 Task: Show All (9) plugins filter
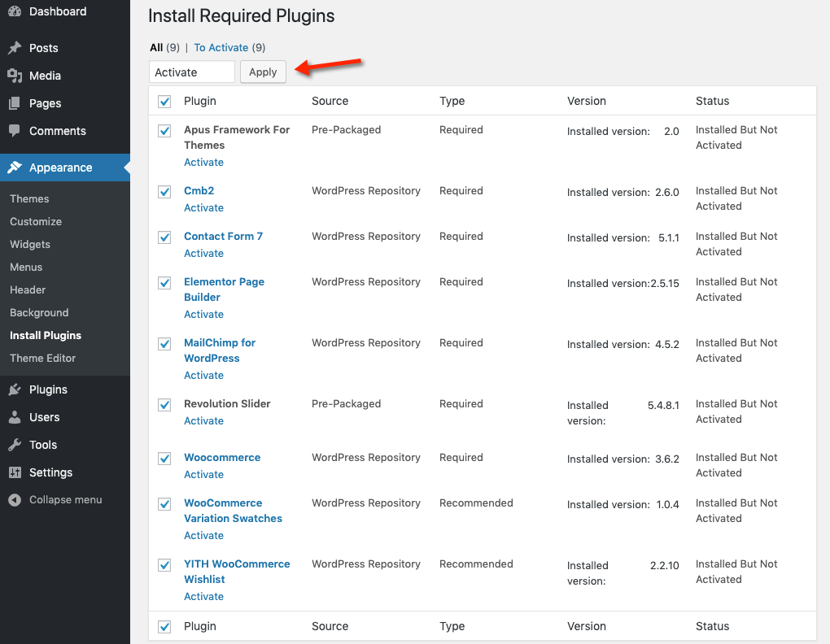pyautogui.click(x=164, y=48)
